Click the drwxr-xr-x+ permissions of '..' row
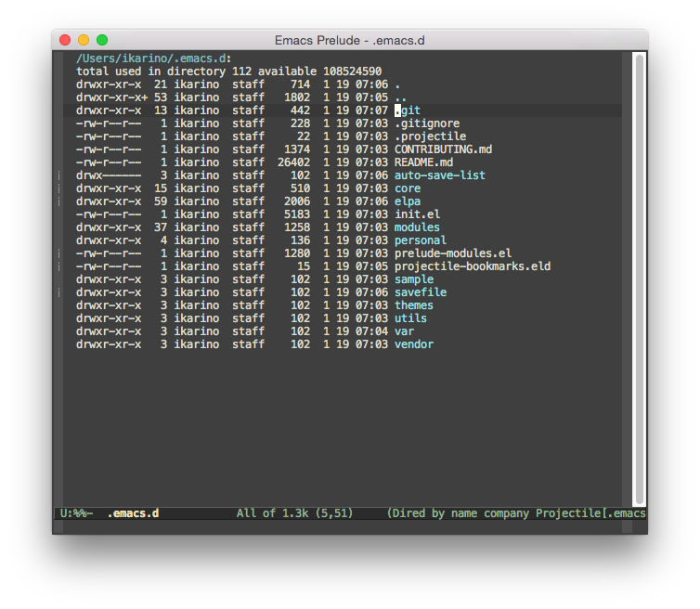This screenshot has width=700, height=609. (x=111, y=97)
